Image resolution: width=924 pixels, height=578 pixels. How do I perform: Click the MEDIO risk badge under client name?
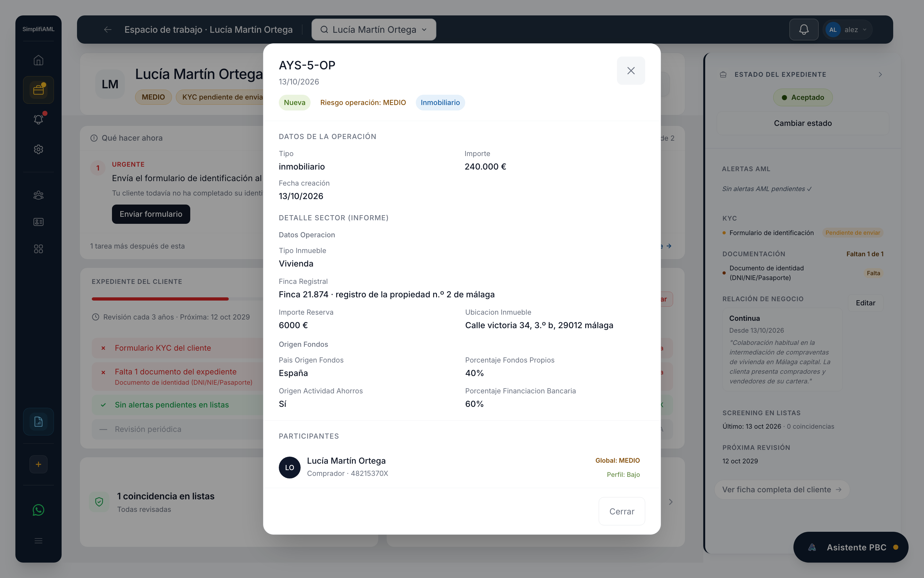pos(153,97)
